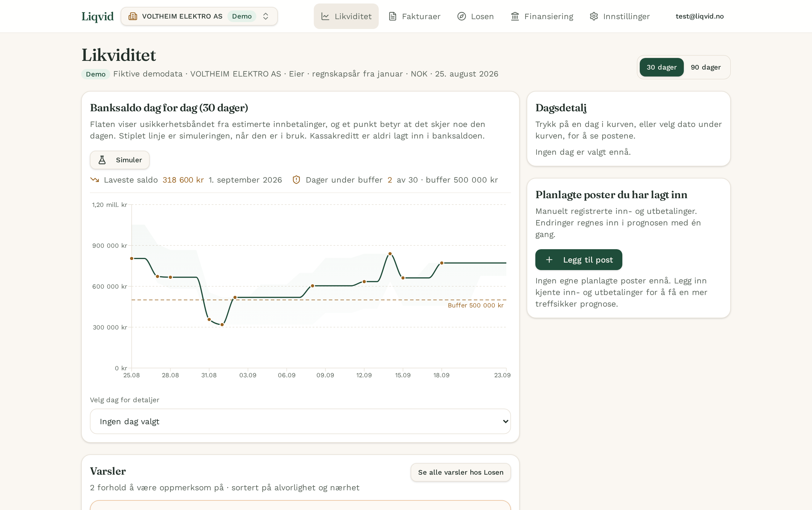Click the downward trend icon by Laveste saldo
This screenshot has width=812, height=510.
pos(95,180)
